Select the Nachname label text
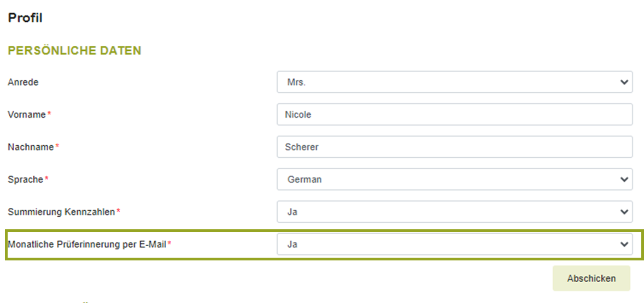 [31, 147]
